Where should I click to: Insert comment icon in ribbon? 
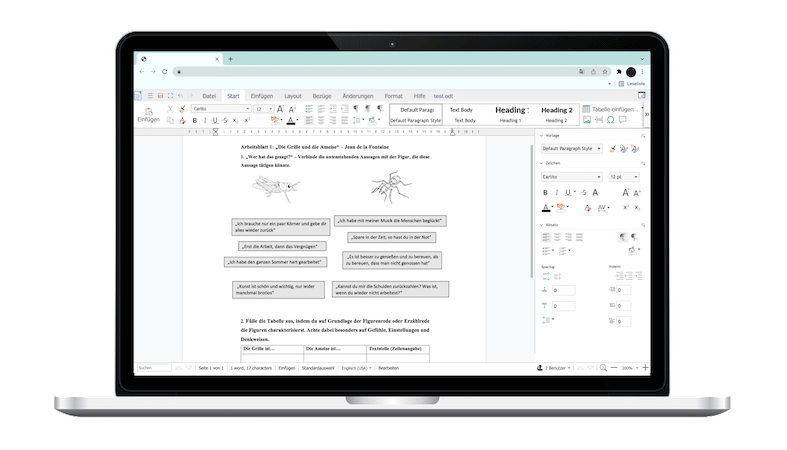tap(622, 120)
